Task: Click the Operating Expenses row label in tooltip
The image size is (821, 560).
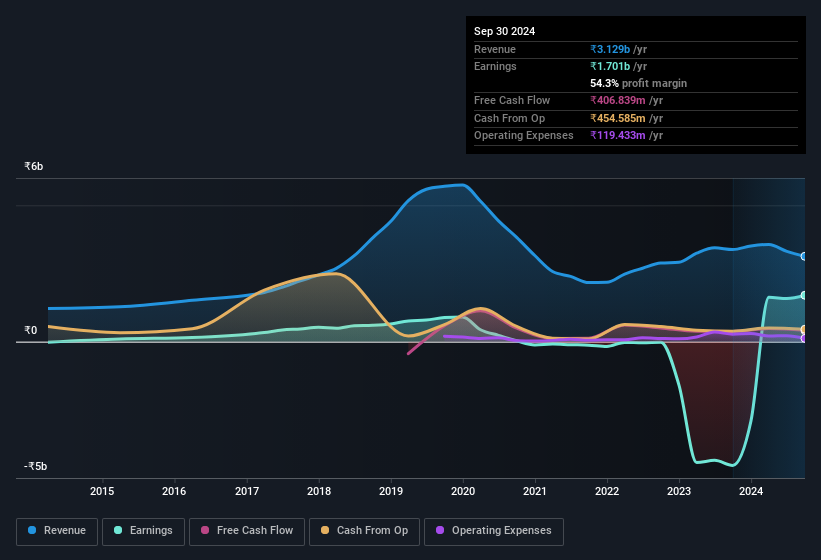Action: tap(524, 135)
